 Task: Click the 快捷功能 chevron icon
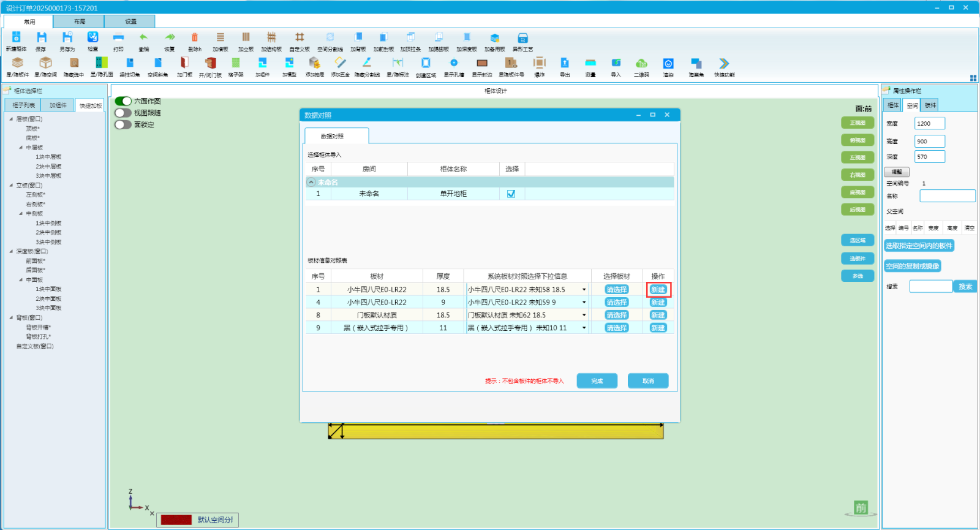point(724,63)
